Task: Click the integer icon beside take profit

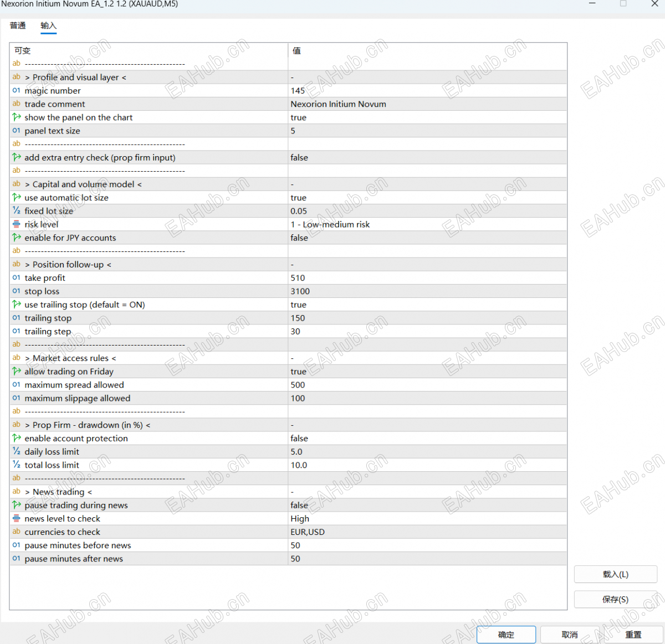Action: click(x=17, y=277)
